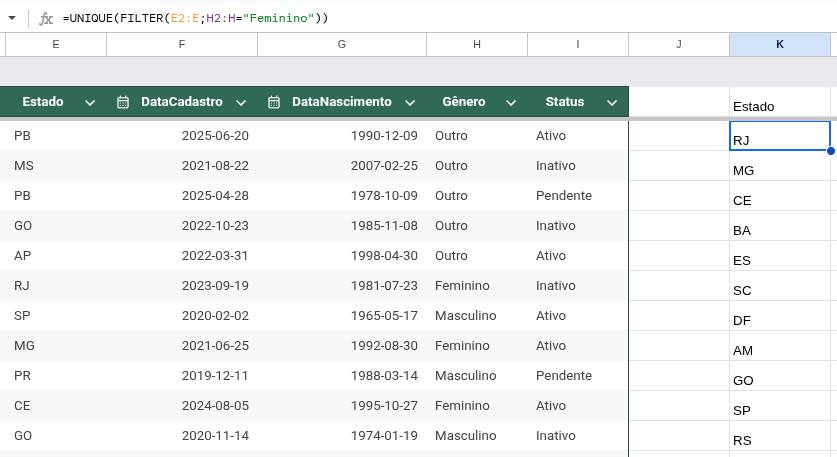Select birth date 1990-12-09
The width and height of the screenshot is (837, 457).
[342, 136]
